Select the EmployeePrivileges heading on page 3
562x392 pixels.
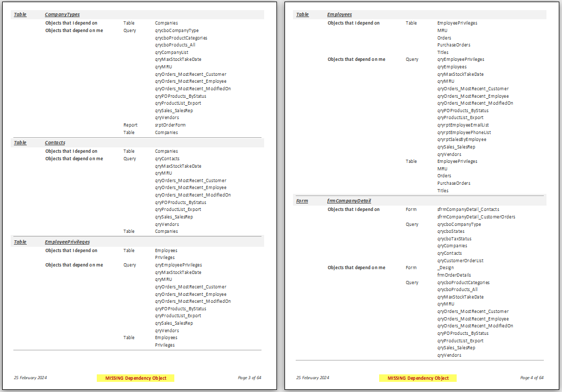pos(67,242)
